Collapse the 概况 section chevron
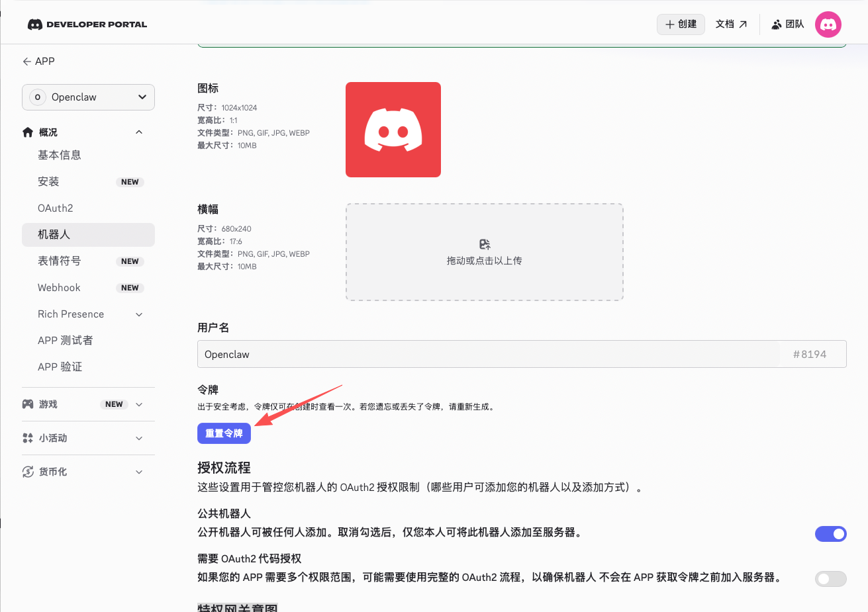Screen dimensions: 868x612 pyautogui.click(x=139, y=132)
